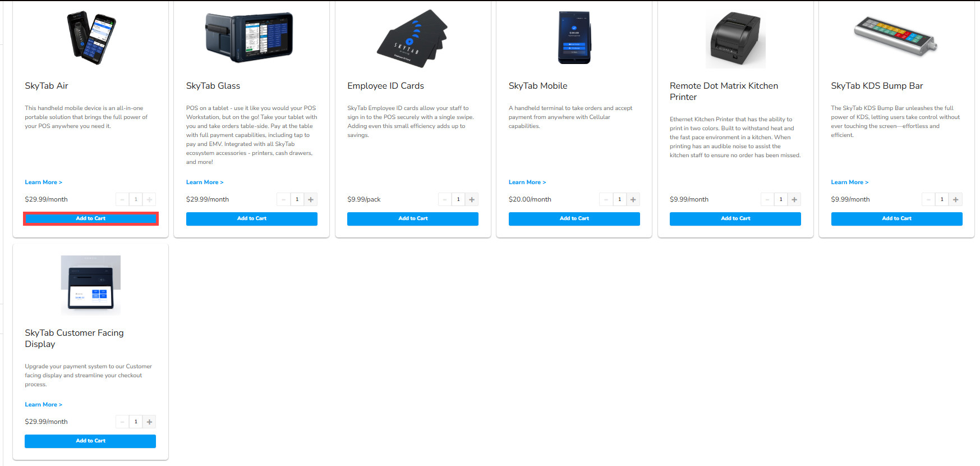This screenshot has height=466, width=980.
Task: Increase SkyTab KDS Bump Bar quantity
Action: pos(956,199)
